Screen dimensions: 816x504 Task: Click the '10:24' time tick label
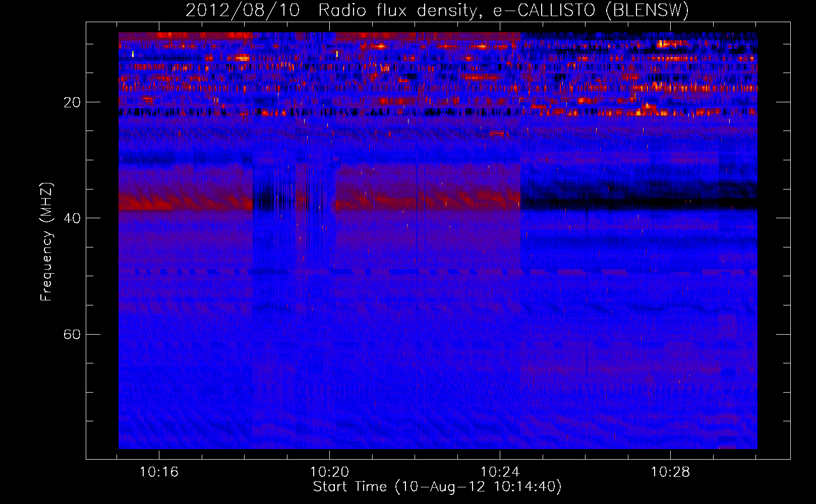(x=500, y=472)
